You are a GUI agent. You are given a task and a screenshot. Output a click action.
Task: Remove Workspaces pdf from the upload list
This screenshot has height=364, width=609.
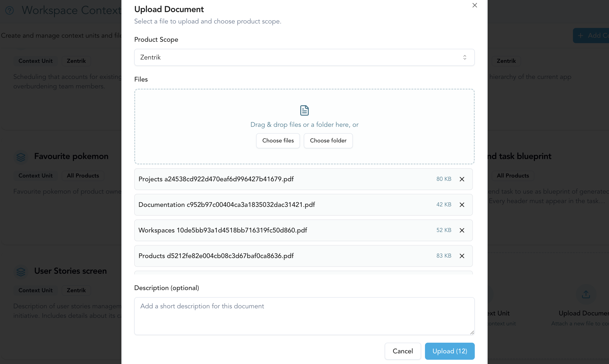[462, 230]
